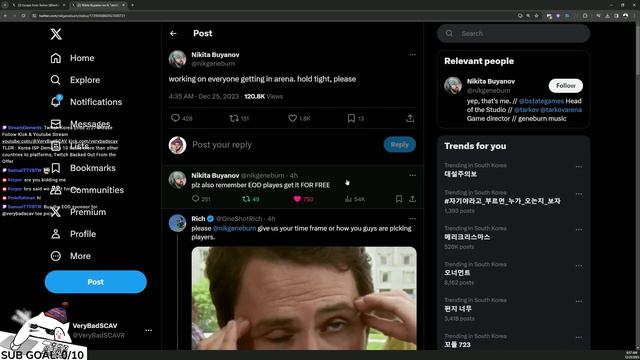Bookmark the EOD reply post

(x=399, y=199)
